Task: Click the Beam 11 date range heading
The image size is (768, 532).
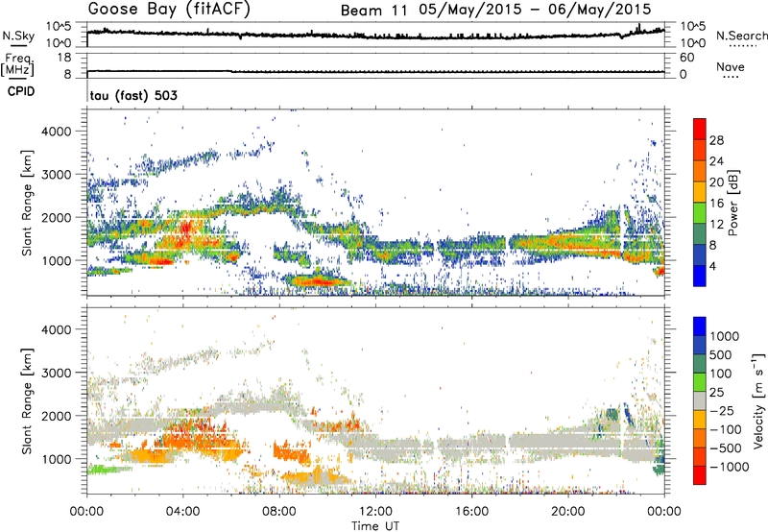Action: (x=495, y=10)
